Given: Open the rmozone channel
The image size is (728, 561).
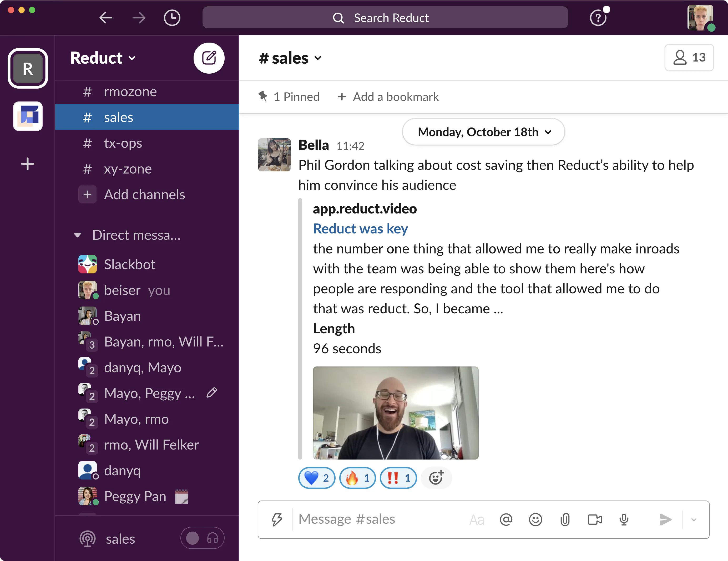Looking at the screenshot, I should [147, 91].
